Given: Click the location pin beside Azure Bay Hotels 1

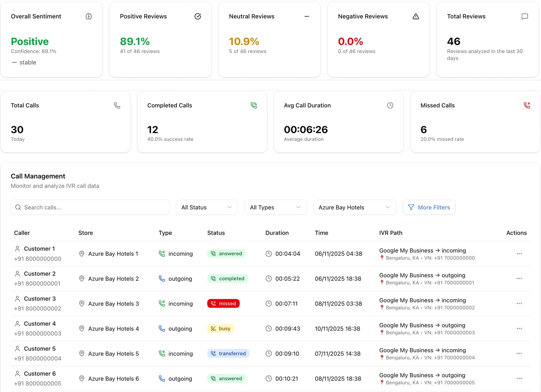Looking at the screenshot, I should 82,254.
